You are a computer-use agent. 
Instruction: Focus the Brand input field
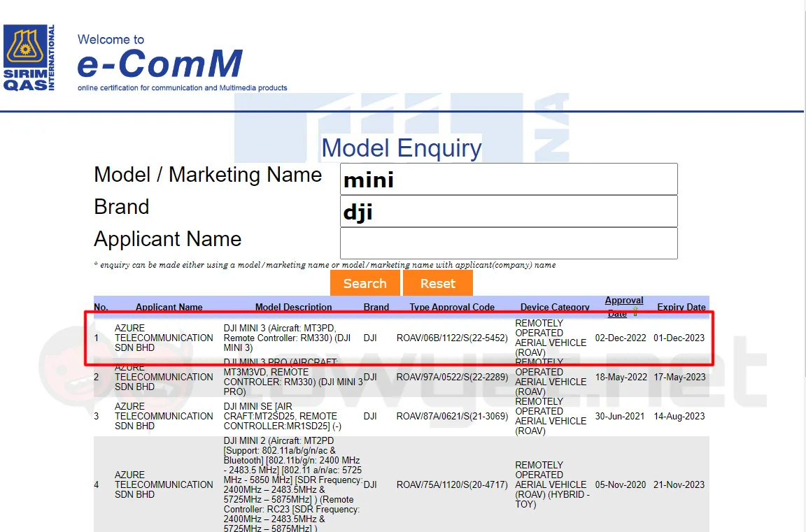point(509,211)
